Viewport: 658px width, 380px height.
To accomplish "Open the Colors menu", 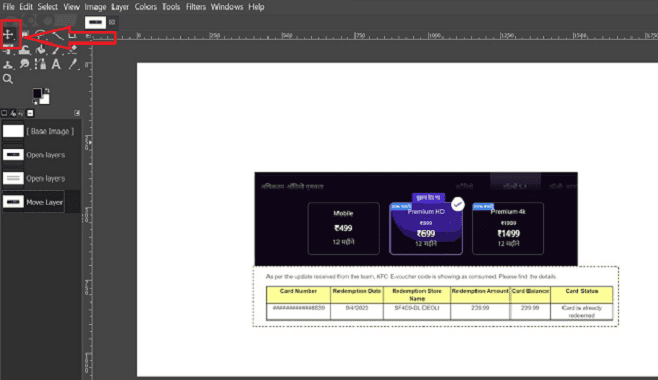I will [x=146, y=7].
